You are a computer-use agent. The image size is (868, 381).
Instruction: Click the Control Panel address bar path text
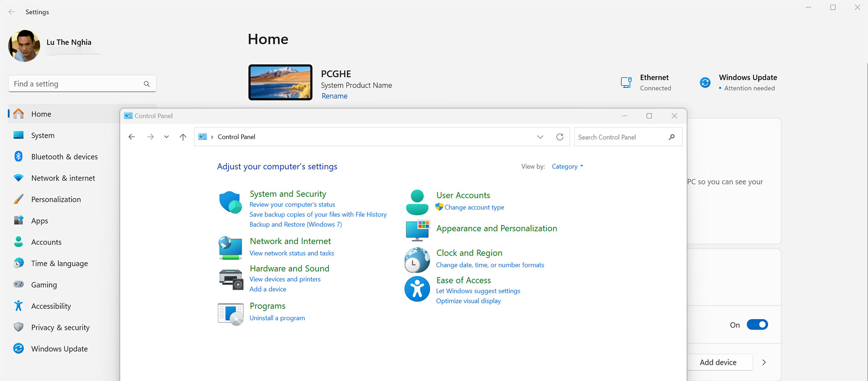click(x=236, y=137)
